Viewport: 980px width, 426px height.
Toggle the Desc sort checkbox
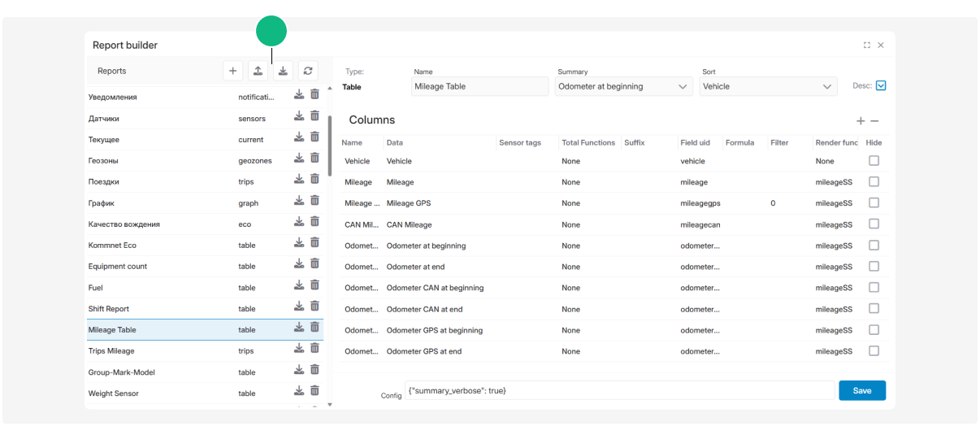(881, 85)
